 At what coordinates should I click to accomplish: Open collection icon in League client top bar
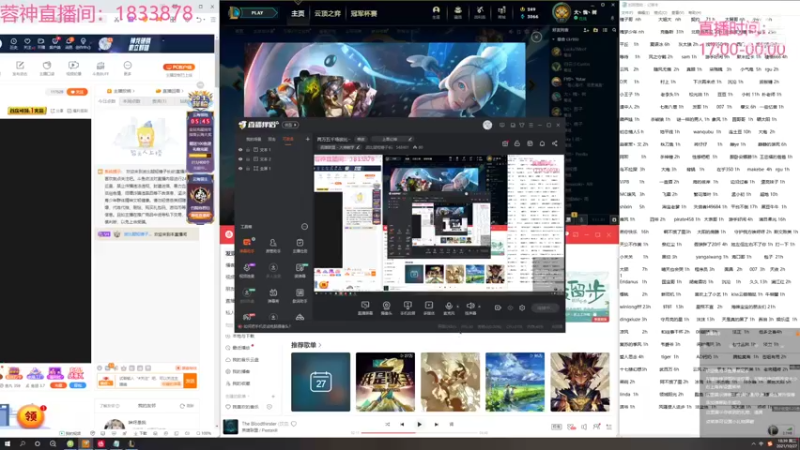458,12
